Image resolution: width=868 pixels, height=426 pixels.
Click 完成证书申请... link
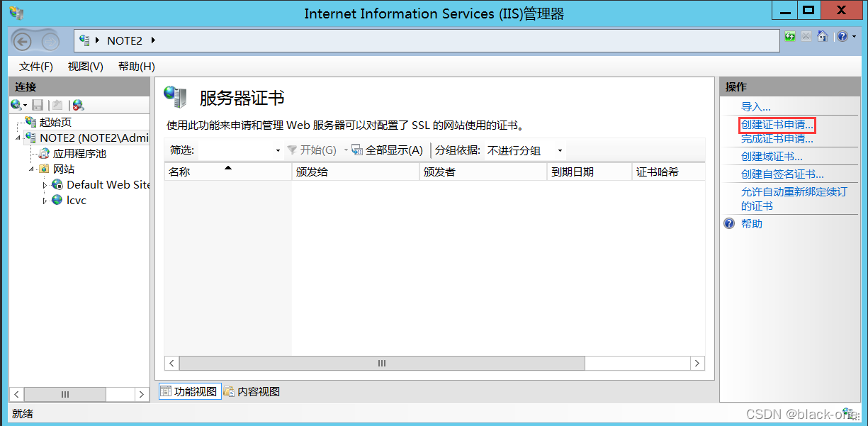pyautogui.click(x=777, y=138)
